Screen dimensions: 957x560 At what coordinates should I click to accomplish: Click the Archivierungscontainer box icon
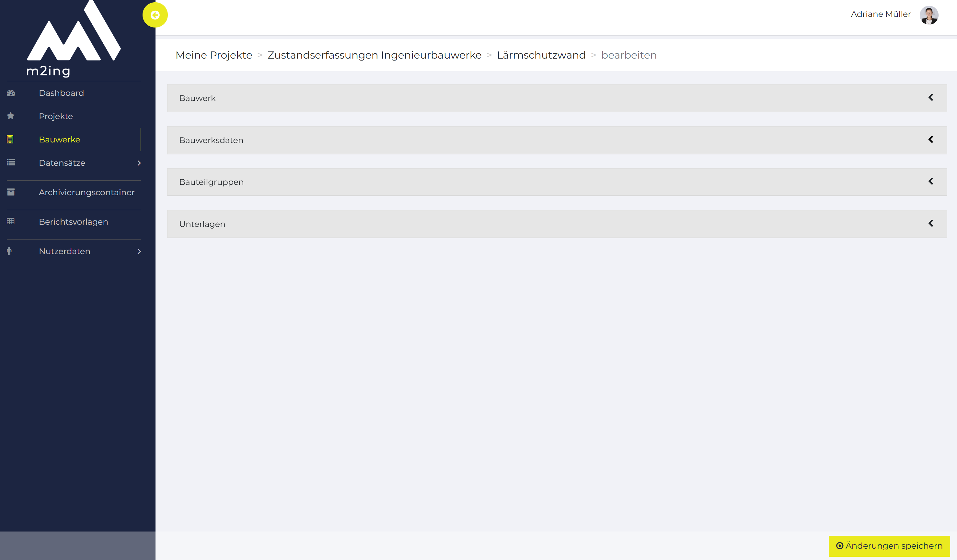point(11,192)
